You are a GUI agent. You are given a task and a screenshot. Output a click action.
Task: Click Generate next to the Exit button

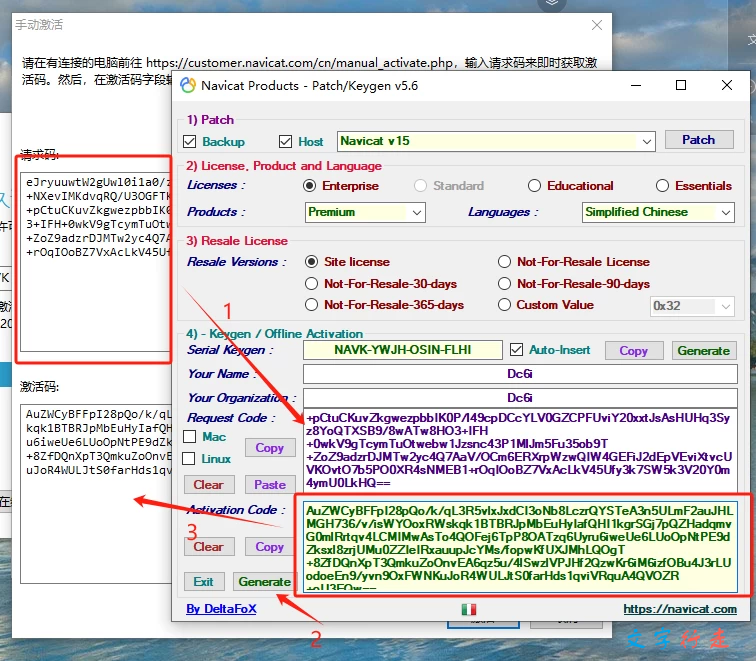coord(264,581)
